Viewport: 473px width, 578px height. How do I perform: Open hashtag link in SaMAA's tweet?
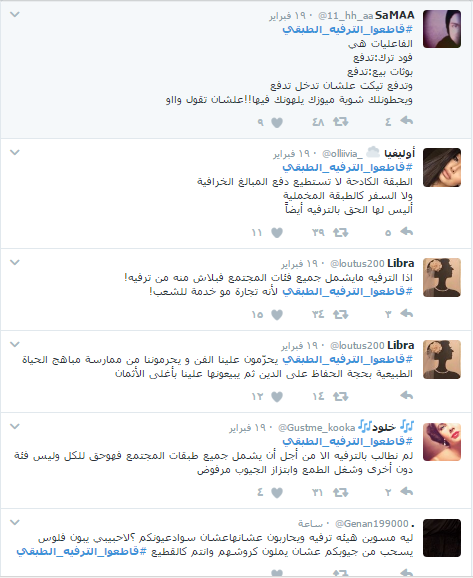(347, 29)
